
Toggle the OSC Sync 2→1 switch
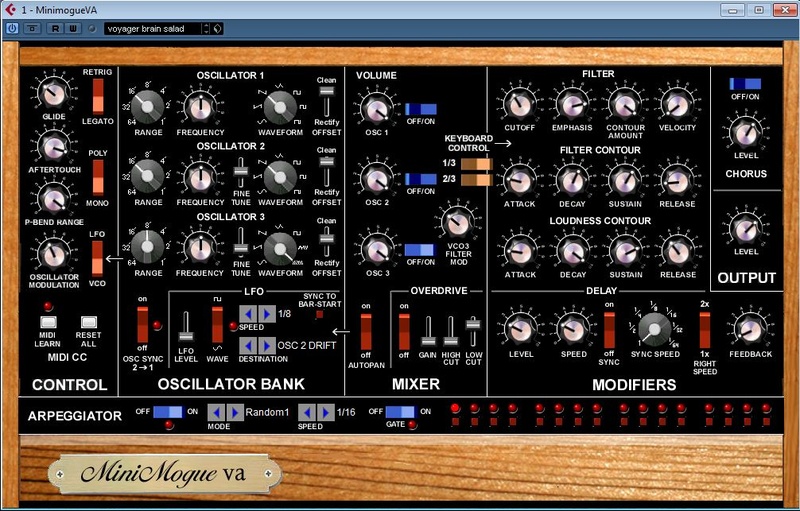tap(142, 325)
